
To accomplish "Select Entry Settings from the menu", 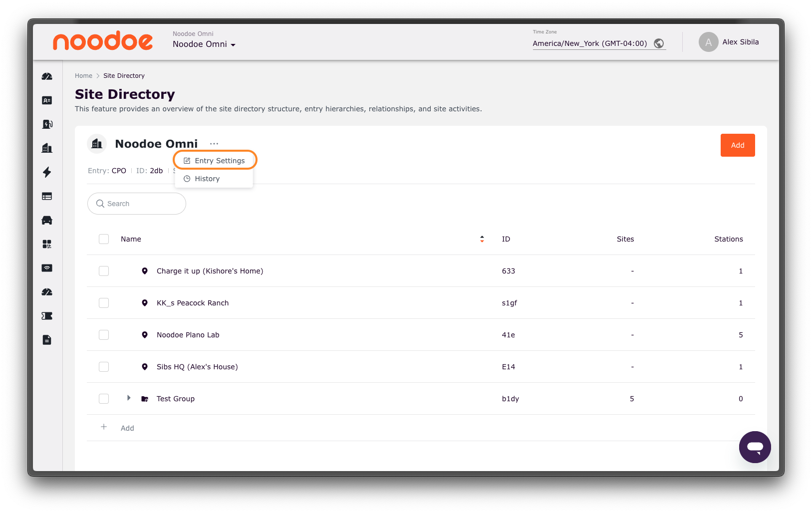I will click(x=214, y=161).
